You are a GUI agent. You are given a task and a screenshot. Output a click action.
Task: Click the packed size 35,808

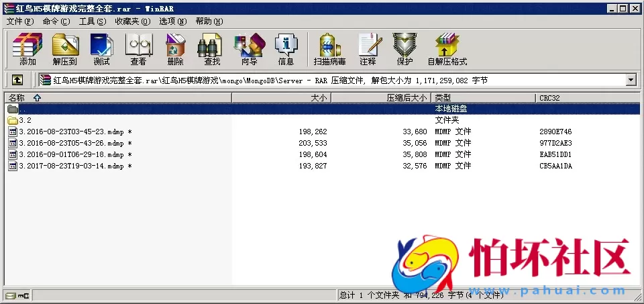coord(415,155)
